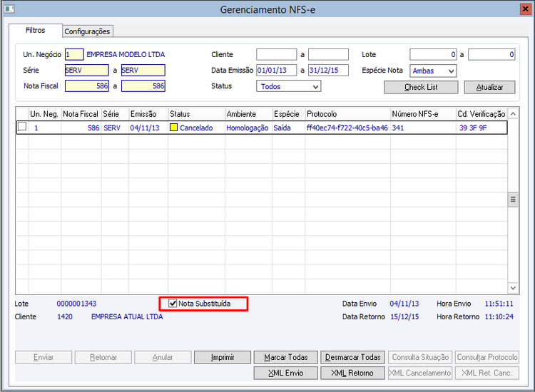Click the scroll-down arrow of the grid
The height and width of the screenshot is (392, 535).
(x=513, y=288)
